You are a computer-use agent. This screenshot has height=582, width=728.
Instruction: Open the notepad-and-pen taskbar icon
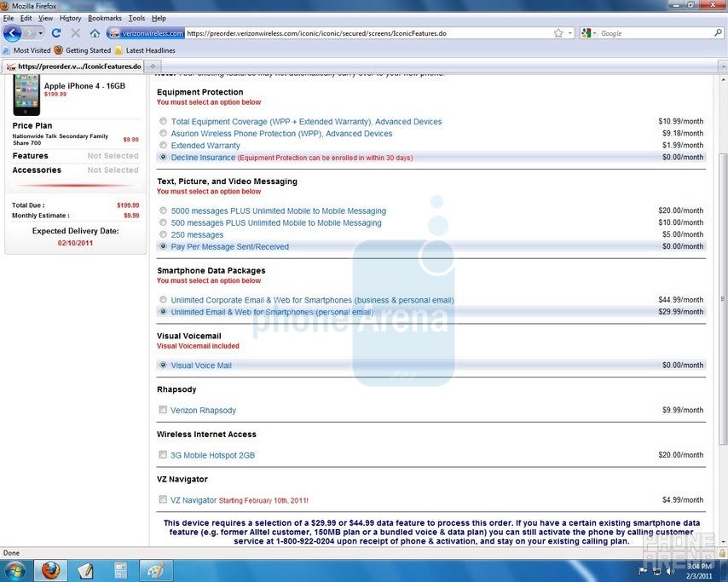[85, 570]
